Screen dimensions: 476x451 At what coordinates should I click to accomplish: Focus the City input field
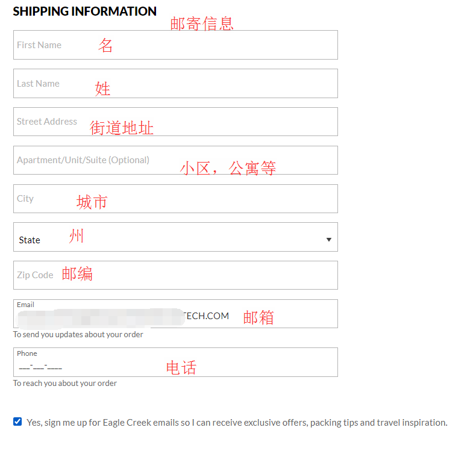click(x=175, y=199)
